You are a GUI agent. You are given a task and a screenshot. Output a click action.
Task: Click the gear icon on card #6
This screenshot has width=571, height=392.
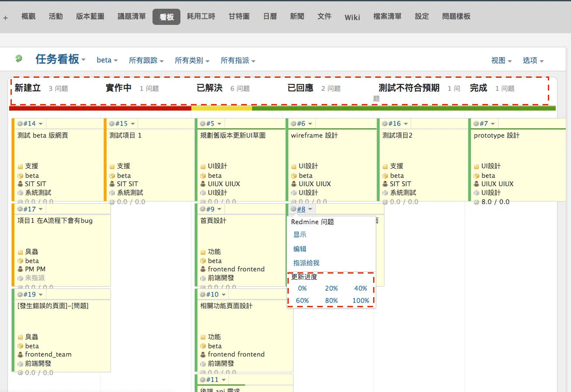[294, 124]
